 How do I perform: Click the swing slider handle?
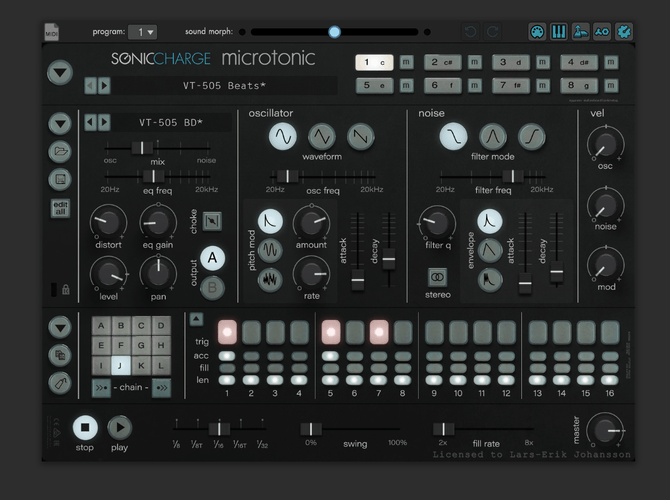click(311, 429)
